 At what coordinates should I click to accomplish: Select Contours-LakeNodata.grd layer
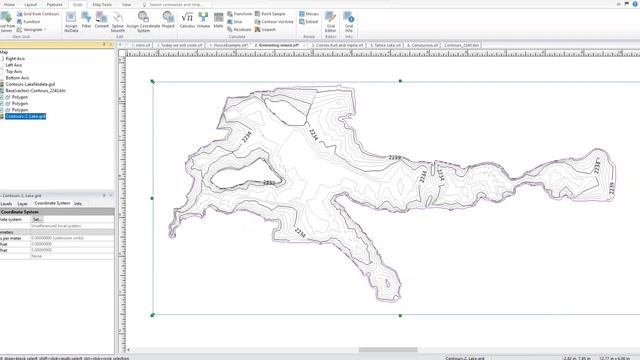coord(30,84)
